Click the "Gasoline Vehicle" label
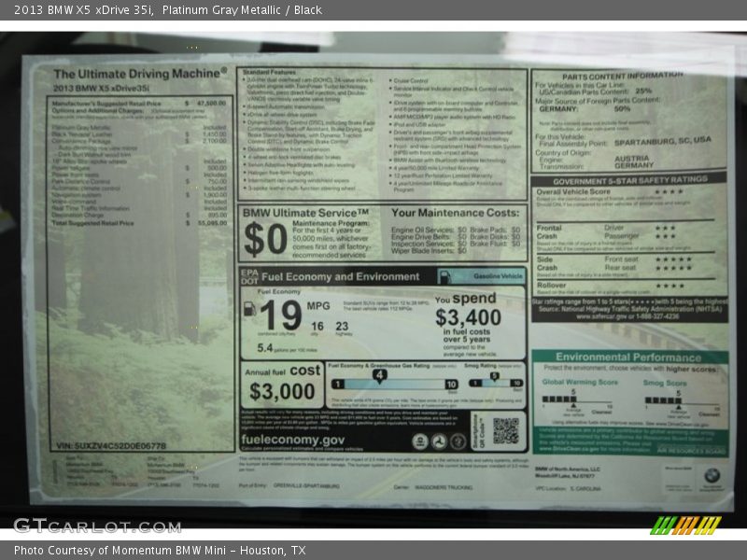 [498, 275]
